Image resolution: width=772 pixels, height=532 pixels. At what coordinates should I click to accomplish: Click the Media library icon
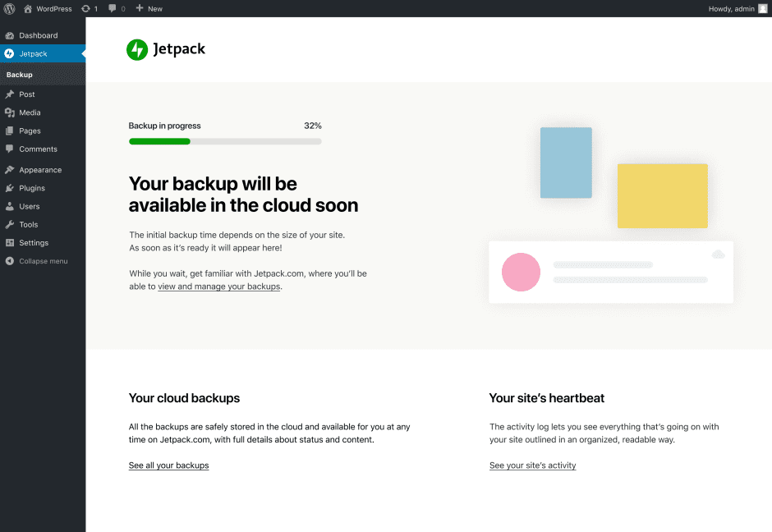[9, 112]
